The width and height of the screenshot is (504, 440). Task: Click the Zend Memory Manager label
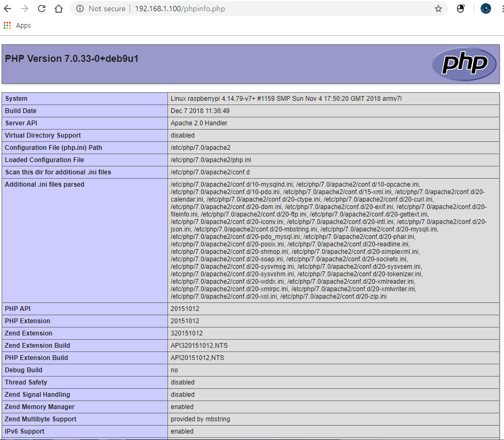39,406
